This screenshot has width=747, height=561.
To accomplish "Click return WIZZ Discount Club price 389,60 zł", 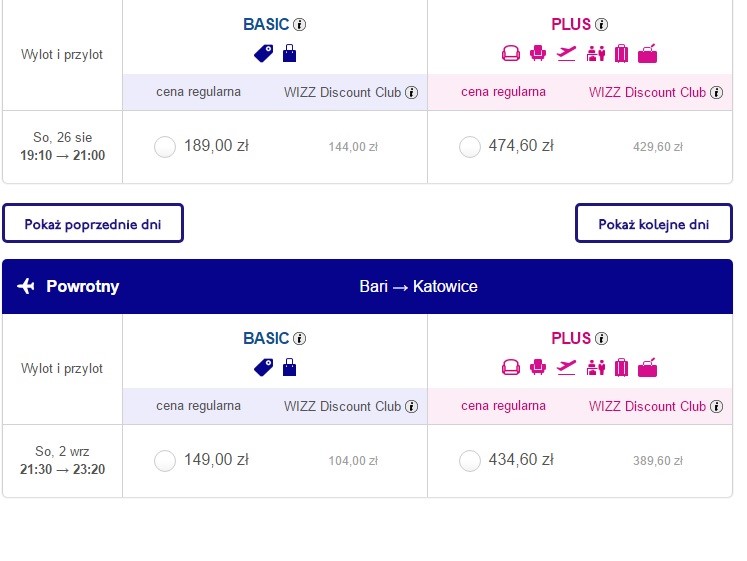I will 658,461.
